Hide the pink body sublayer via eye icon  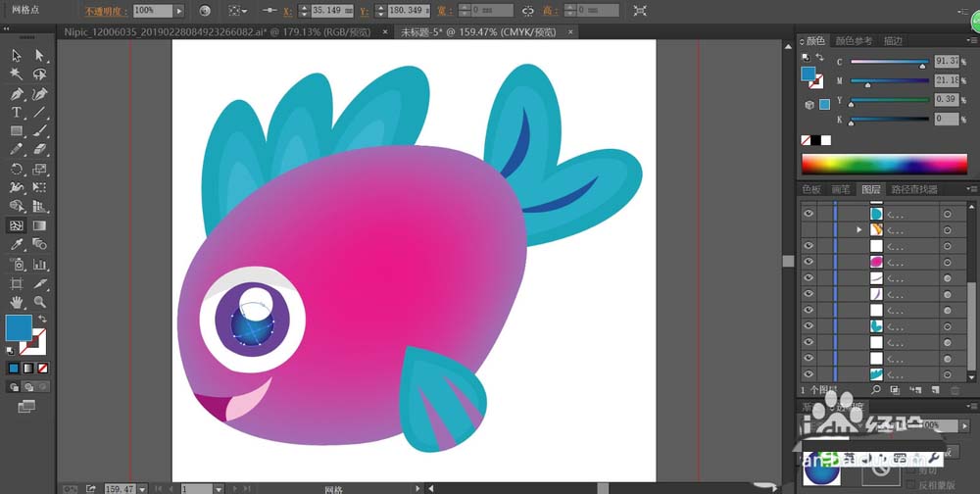(808, 262)
